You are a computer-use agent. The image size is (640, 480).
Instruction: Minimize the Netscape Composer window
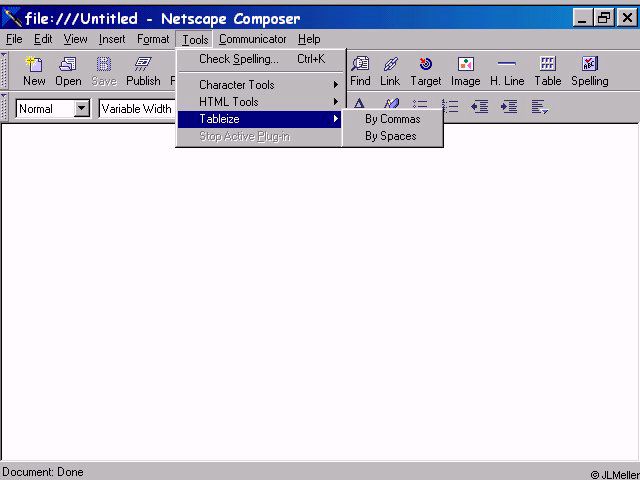tap(582, 18)
